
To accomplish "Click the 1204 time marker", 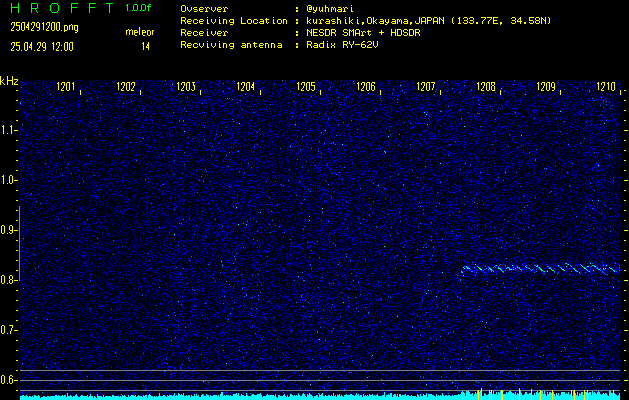I will pos(246,86).
